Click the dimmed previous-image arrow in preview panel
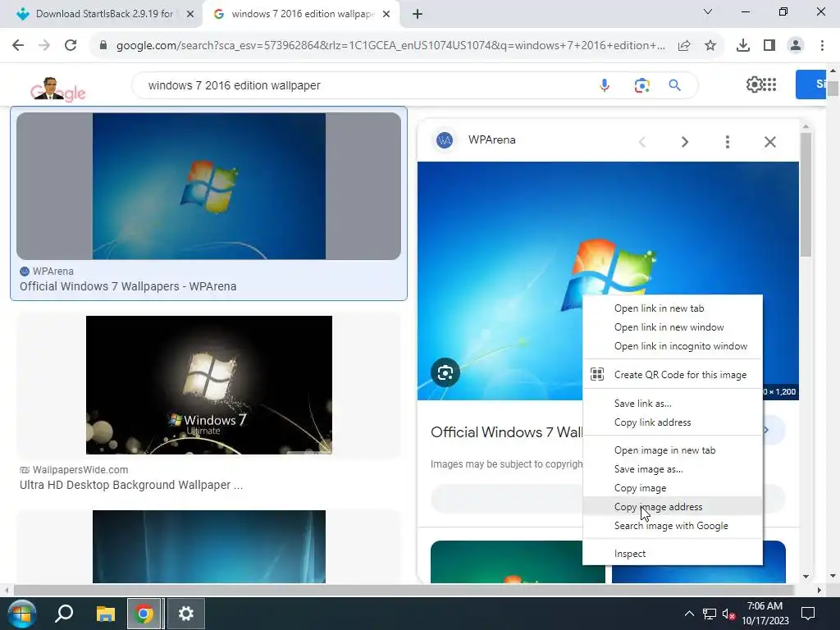The image size is (840, 630). [641, 142]
